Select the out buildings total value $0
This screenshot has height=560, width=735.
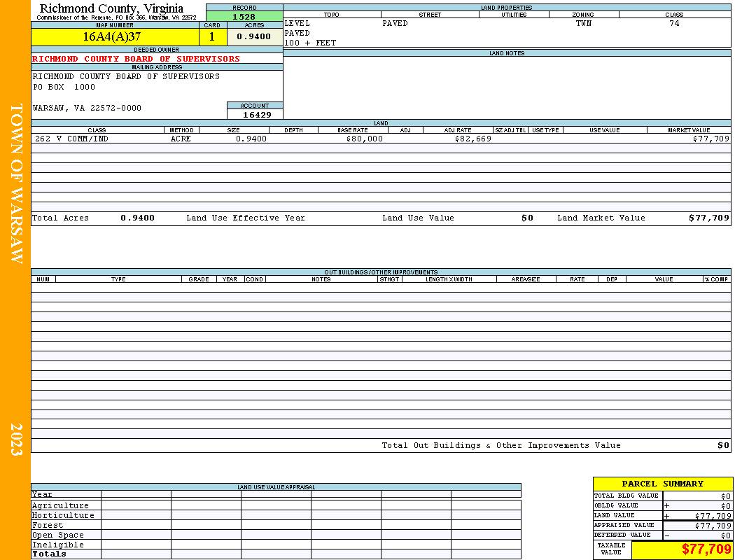tap(723, 446)
